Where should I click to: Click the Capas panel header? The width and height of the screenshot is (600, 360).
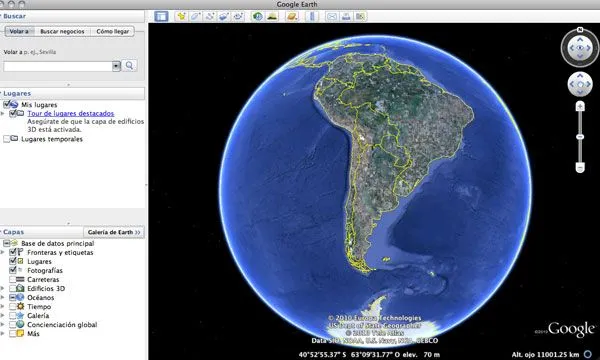(41, 232)
